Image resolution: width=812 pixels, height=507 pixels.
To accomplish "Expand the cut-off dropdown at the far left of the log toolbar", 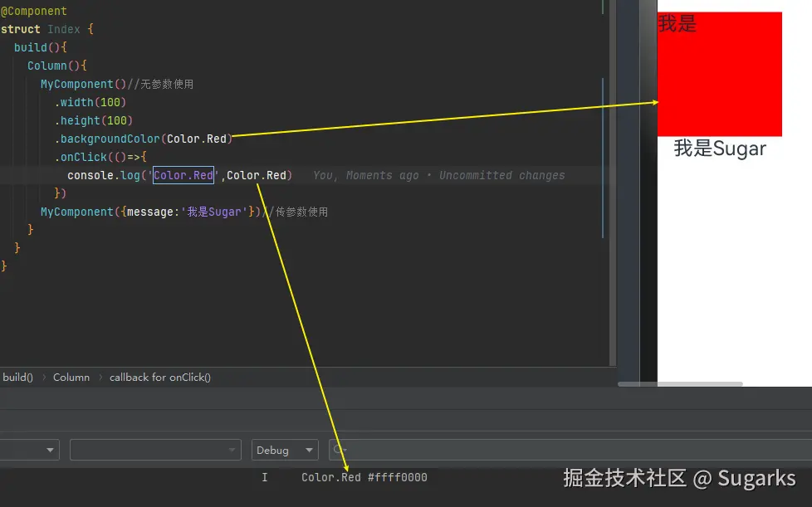I will pyautogui.click(x=30, y=450).
